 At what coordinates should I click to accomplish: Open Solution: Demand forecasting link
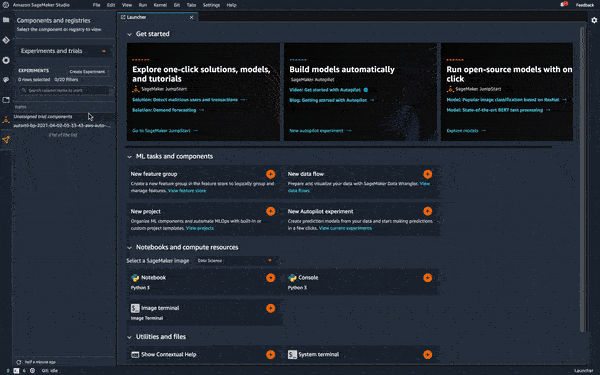pyautogui.click(x=168, y=110)
